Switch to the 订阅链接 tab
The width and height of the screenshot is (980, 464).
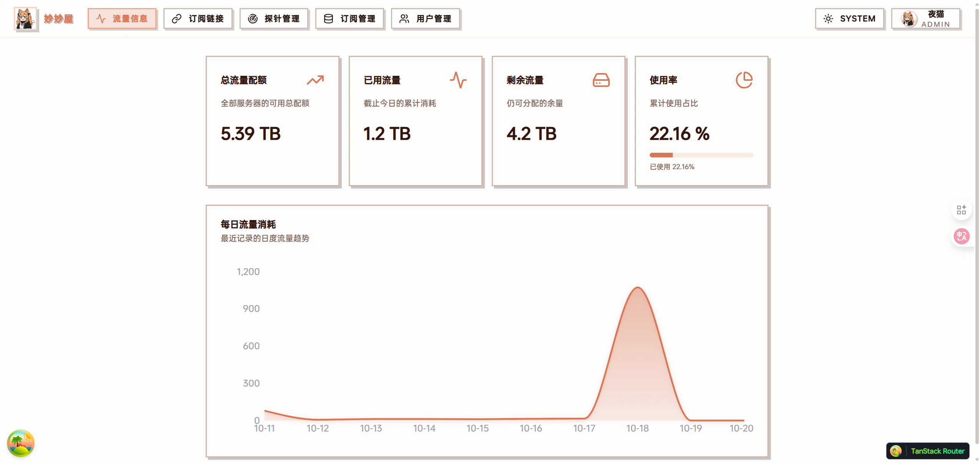pyautogui.click(x=198, y=18)
